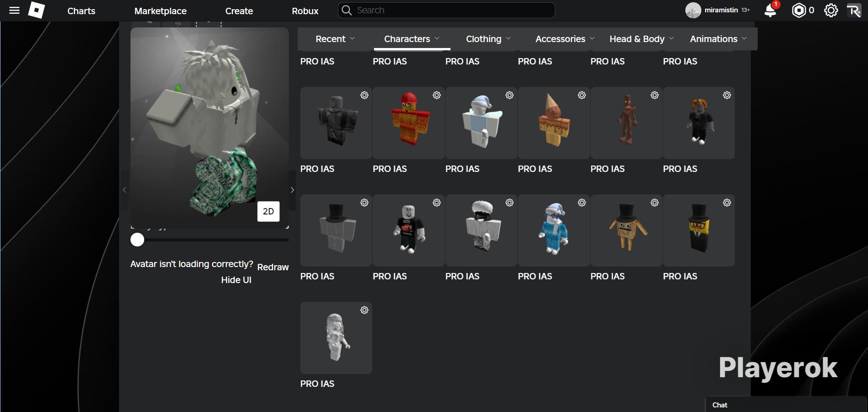Click the R extension icon in the top bar
Screen dimensions: 868x412
coord(854,10)
